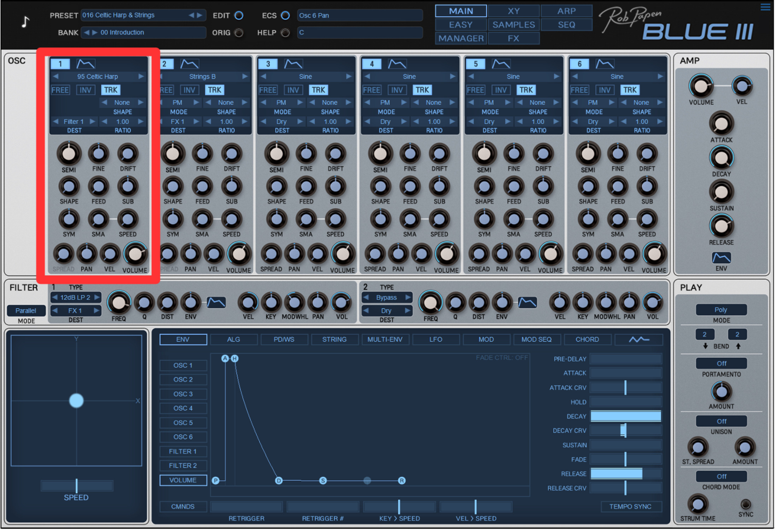775x532 pixels.
Task: Open Filter 1 envelope icon
Action: tap(216, 302)
